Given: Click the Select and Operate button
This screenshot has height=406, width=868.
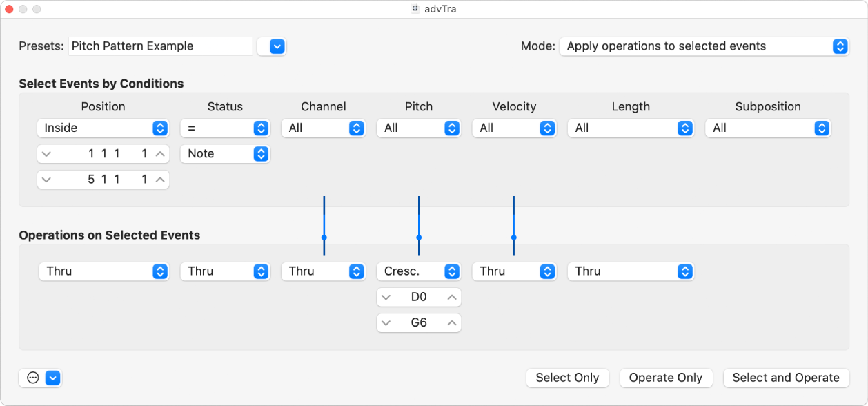Looking at the screenshot, I should click(786, 378).
